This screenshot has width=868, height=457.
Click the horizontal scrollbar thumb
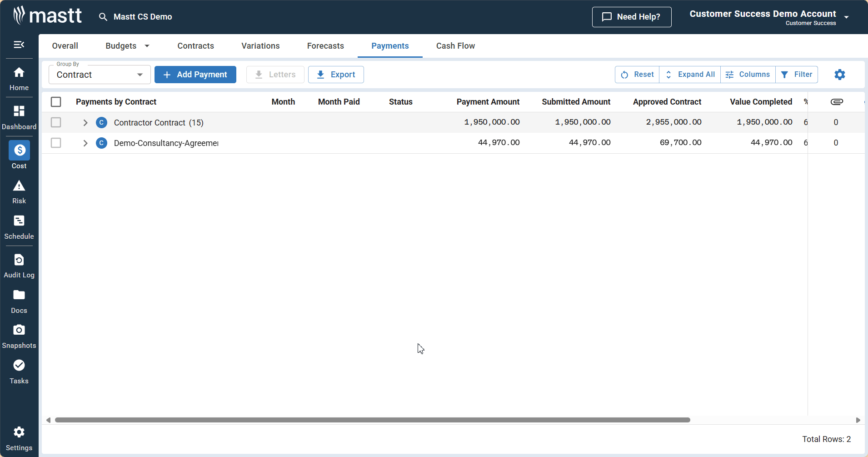tap(373, 420)
